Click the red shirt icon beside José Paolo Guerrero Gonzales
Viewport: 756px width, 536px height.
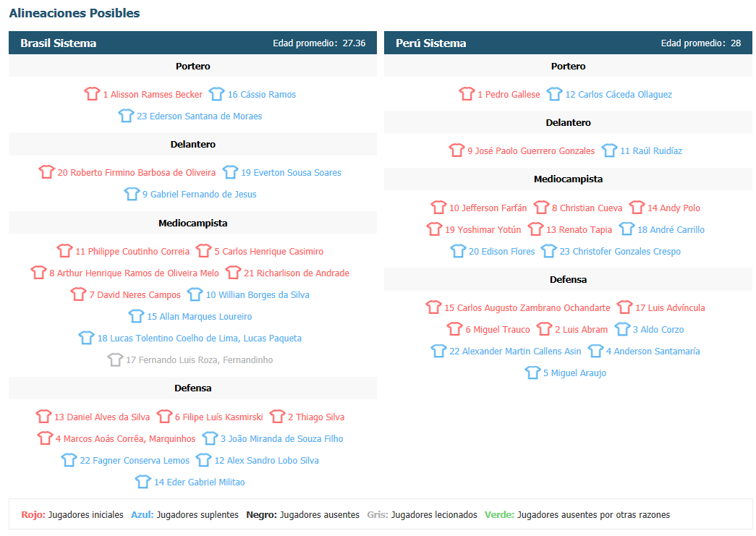[456, 150]
